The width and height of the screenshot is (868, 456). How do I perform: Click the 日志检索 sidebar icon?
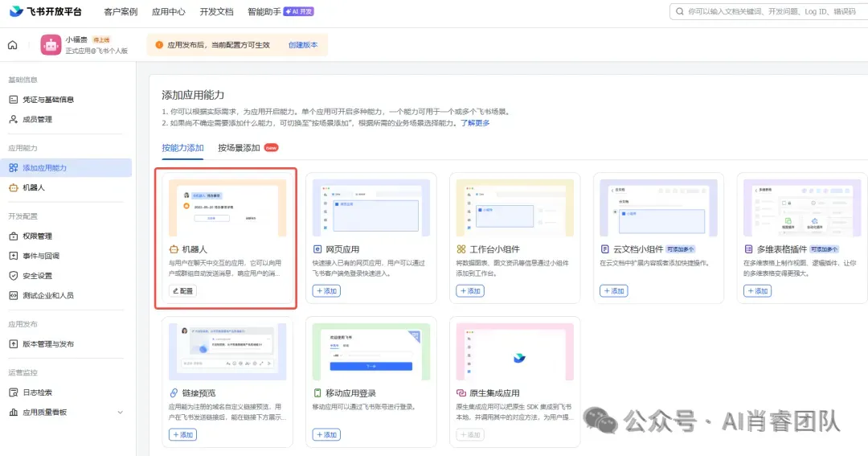click(14, 392)
